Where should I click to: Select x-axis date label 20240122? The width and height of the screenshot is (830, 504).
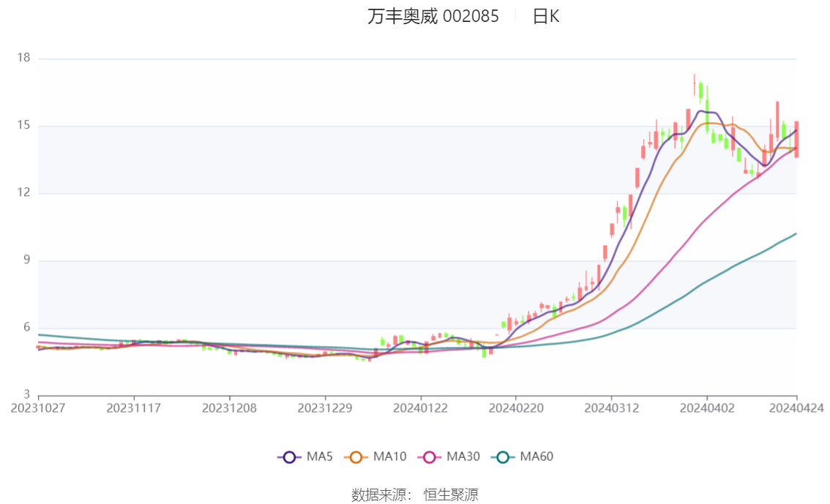coord(420,408)
